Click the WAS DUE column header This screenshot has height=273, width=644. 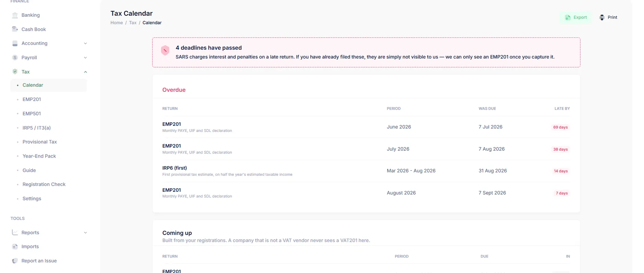487,109
